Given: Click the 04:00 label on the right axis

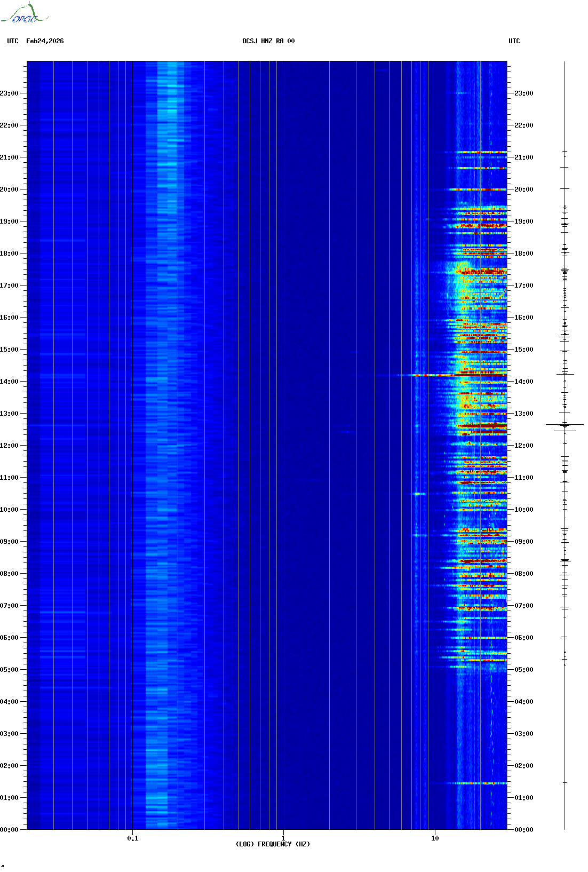Looking at the screenshot, I should tap(524, 702).
